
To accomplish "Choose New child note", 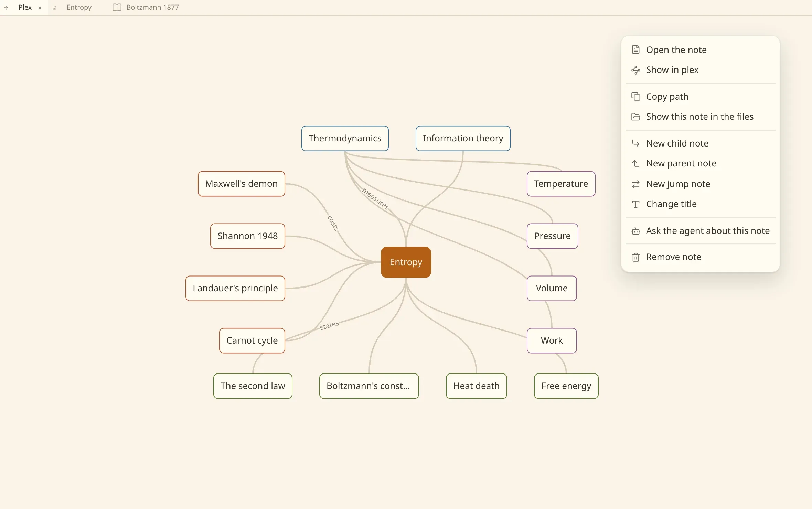I will (x=700, y=143).
